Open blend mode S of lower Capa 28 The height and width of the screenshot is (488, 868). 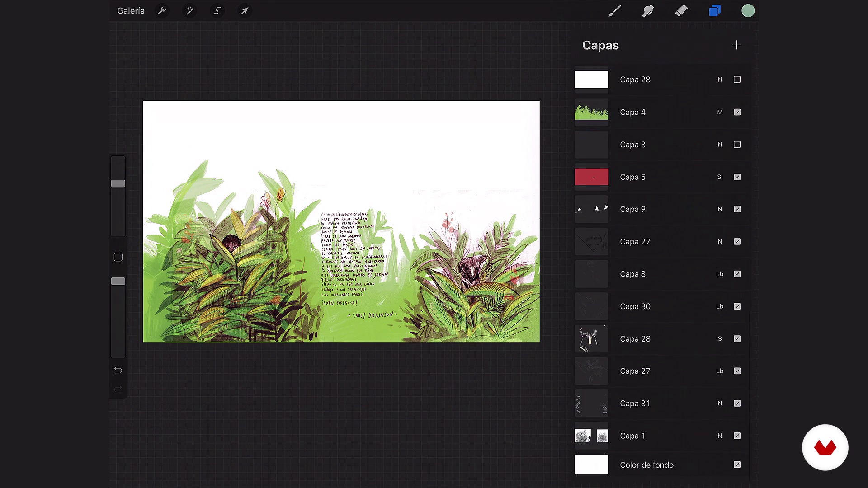tap(720, 339)
